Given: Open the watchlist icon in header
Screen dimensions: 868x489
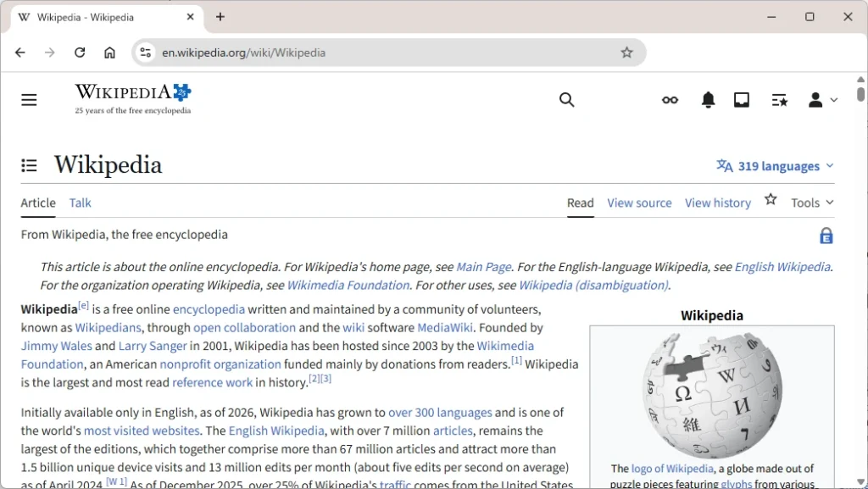Looking at the screenshot, I should pyautogui.click(x=780, y=100).
